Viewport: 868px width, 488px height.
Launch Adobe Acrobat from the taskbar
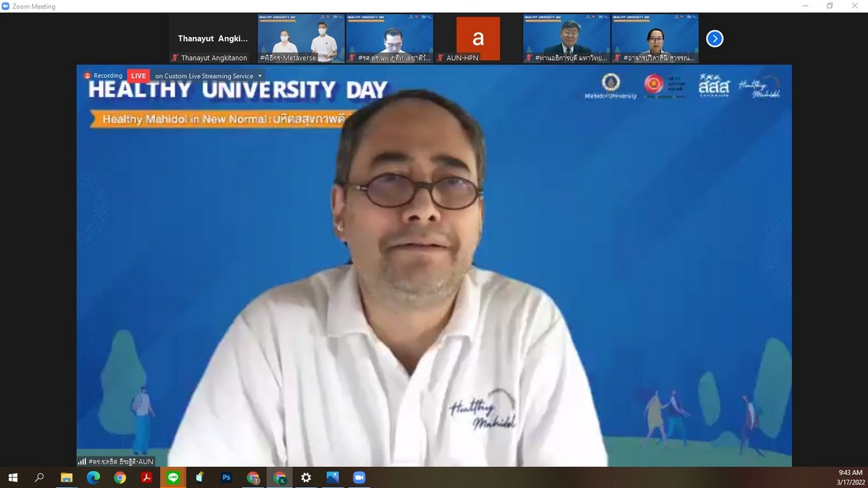146,477
